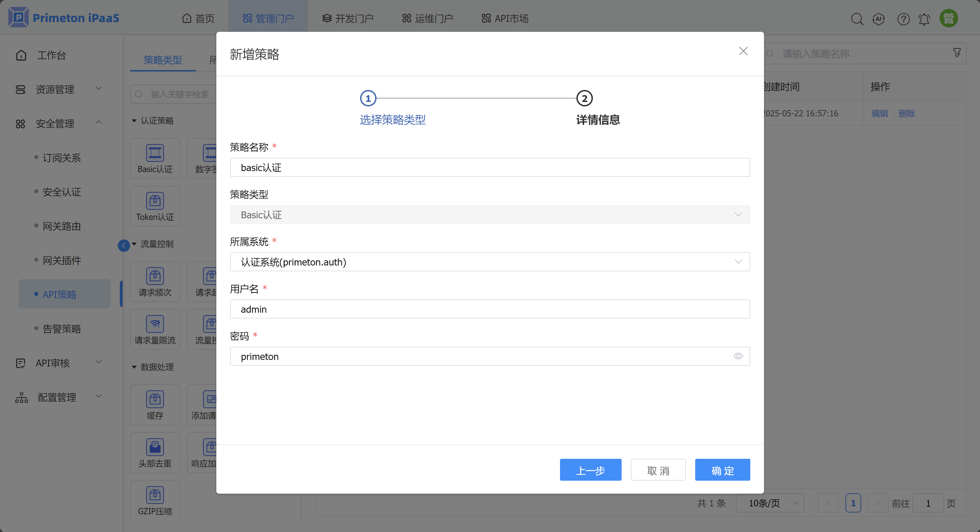This screenshot has height=532, width=980.
Task: Click the notification bell icon
Action: coord(924,18)
